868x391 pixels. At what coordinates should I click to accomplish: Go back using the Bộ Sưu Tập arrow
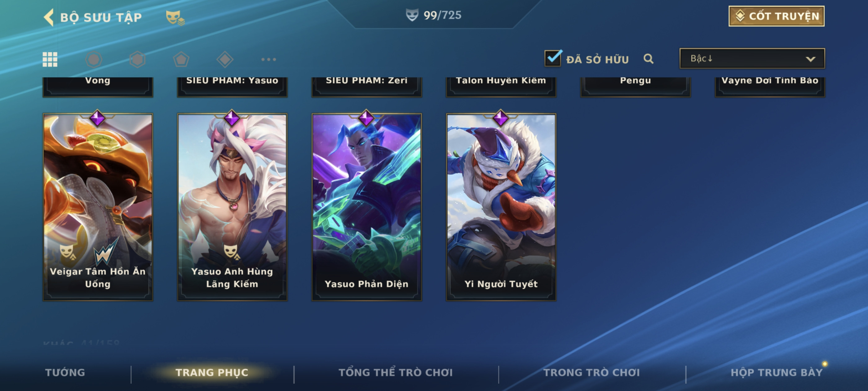tap(49, 17)
